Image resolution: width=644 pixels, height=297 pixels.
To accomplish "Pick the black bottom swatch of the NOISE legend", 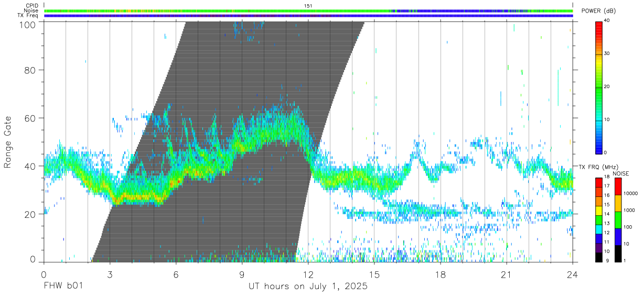I will pyautogui.click(x=618, y=254).
